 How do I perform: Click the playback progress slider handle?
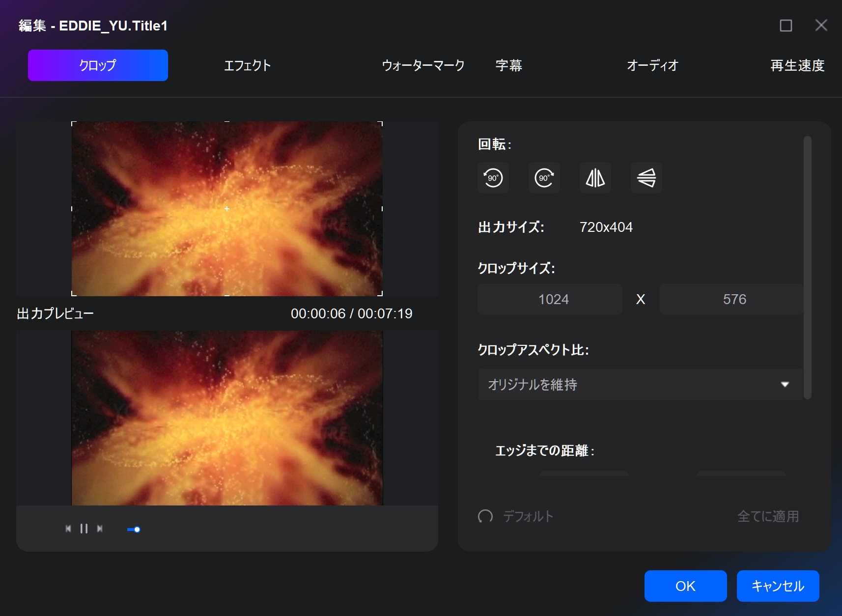tap(137, 530)
